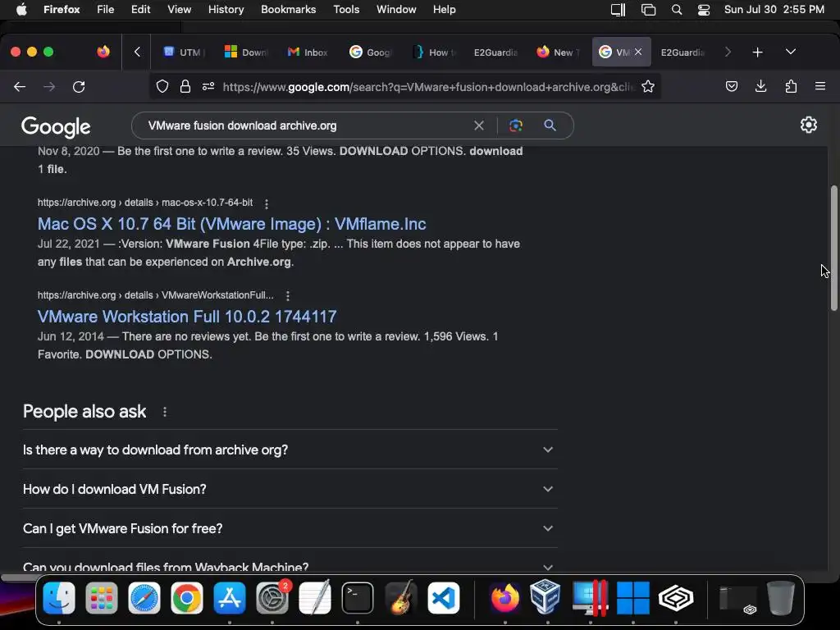Launch Google Chrome from the dock
This screenshot has width=840, height=630.
click(x=187, y=598)
